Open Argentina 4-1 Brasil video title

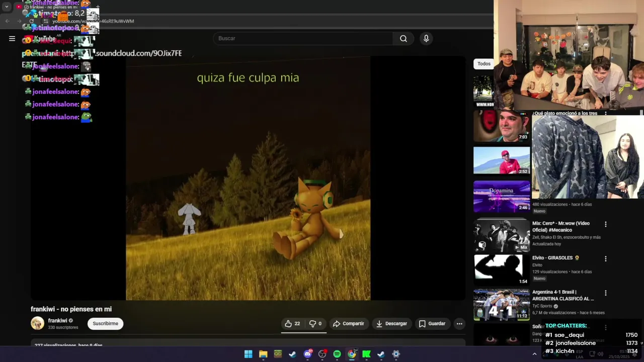click(x=563, y=295)
